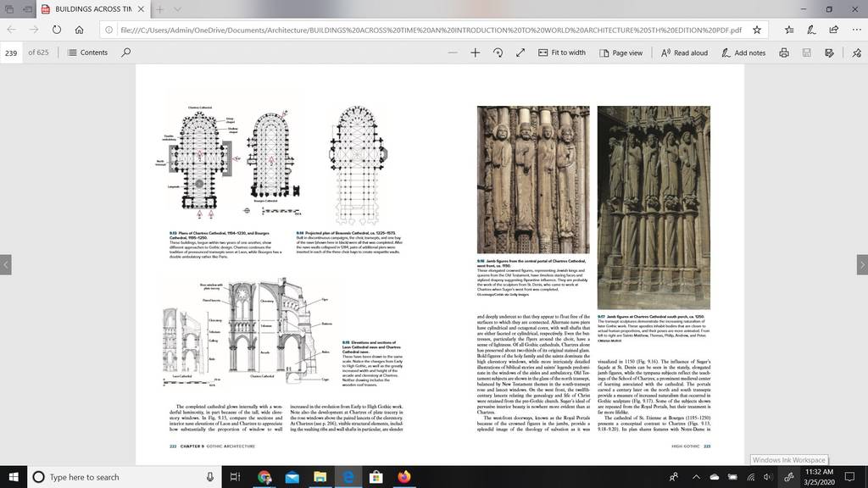Start Read aloud
This screenshot has height=488, width=868.
(x=684, y=53)
